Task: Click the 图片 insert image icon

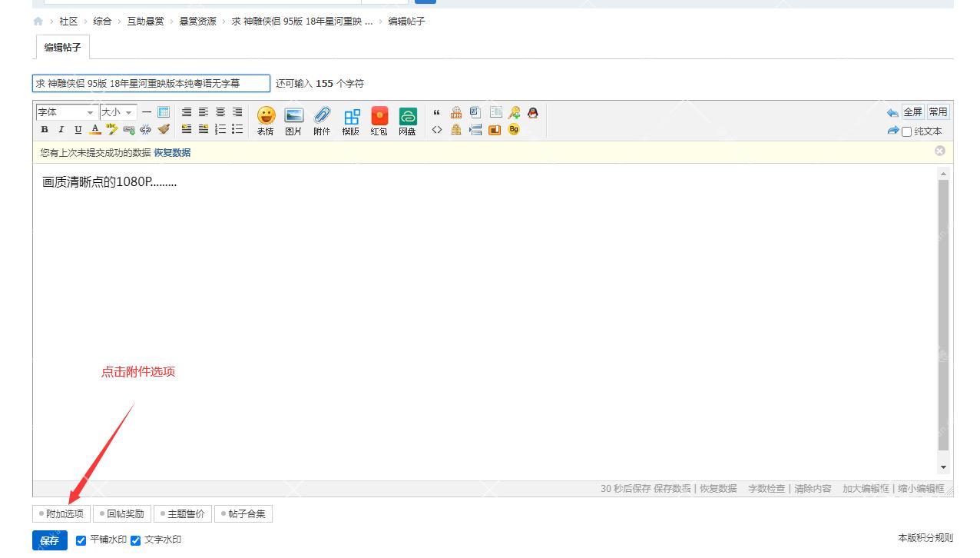Action: [x=293, y=121]
